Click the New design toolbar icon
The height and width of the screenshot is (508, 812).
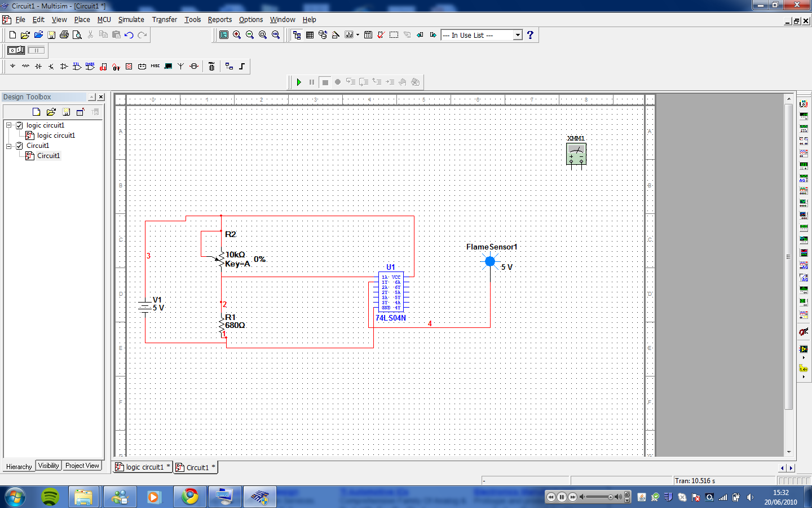pyautogui.click(x=12, y=35)
